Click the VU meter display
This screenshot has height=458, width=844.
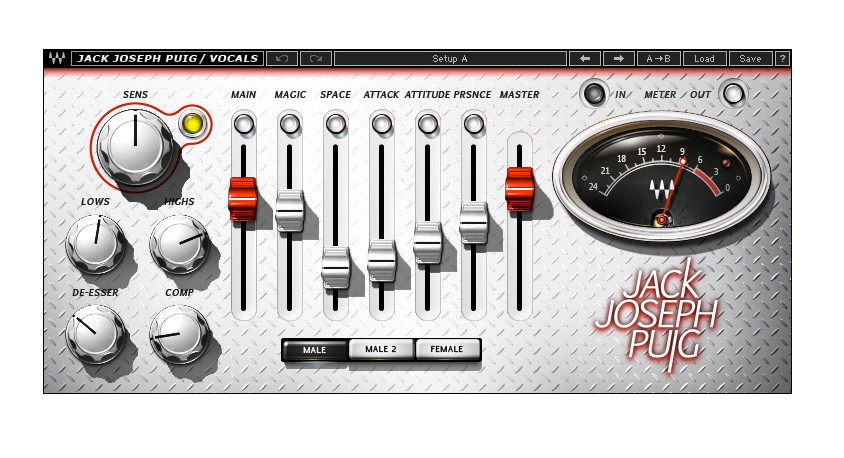click(x=662, y=177)
